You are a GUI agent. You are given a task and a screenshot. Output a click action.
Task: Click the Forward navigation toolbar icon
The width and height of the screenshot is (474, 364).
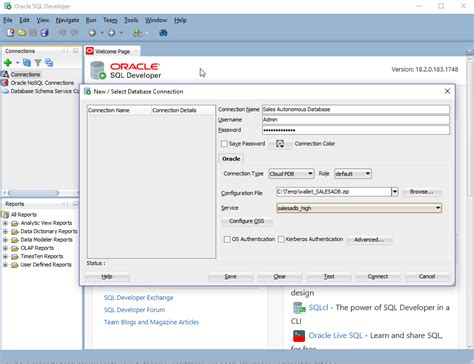112,33
